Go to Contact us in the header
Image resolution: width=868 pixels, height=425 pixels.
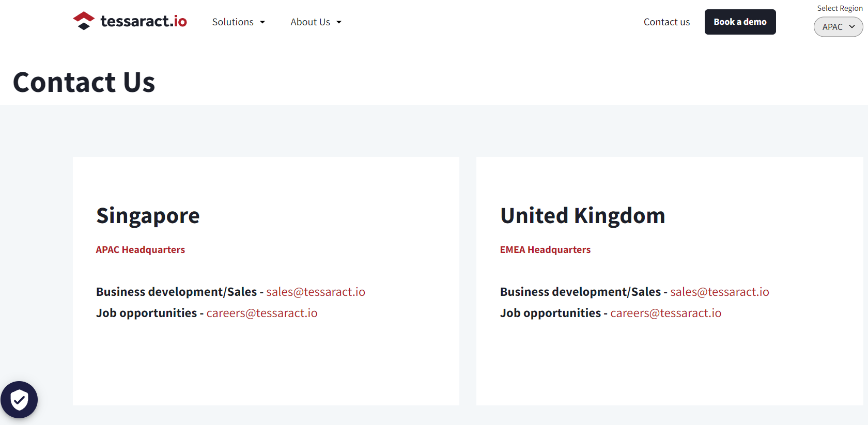tap(667, 22)
